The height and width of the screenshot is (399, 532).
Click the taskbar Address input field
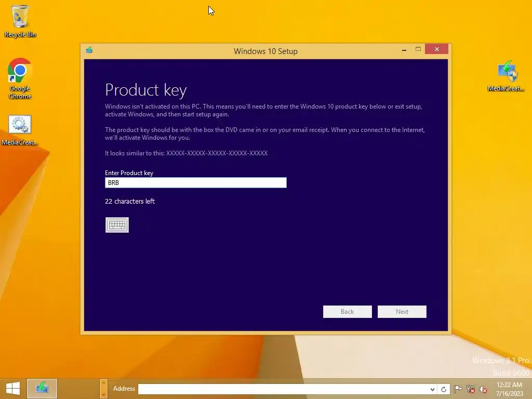pyautogui.click(x=283, y=389)
